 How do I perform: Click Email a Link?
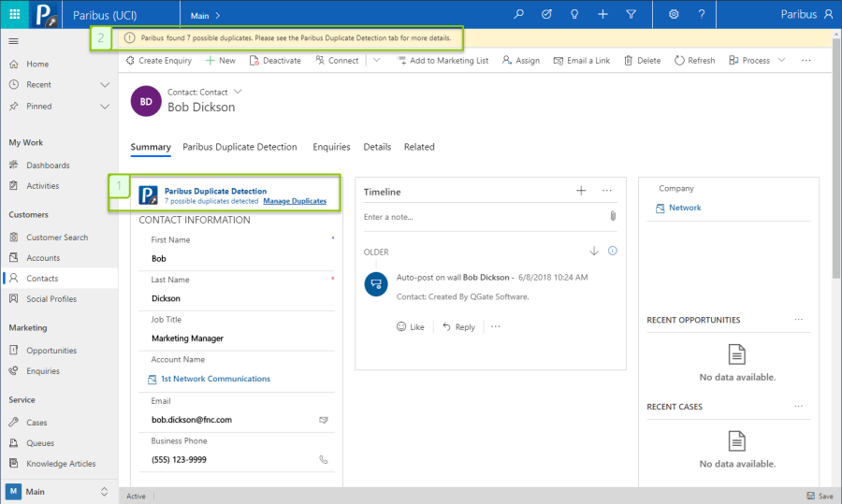582,61
